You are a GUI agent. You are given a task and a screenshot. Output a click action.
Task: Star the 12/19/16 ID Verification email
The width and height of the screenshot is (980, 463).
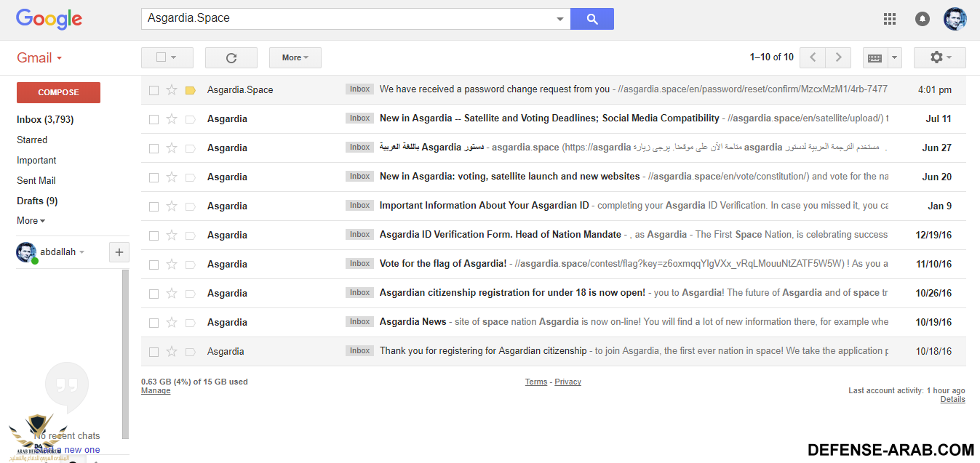point(172,235)
